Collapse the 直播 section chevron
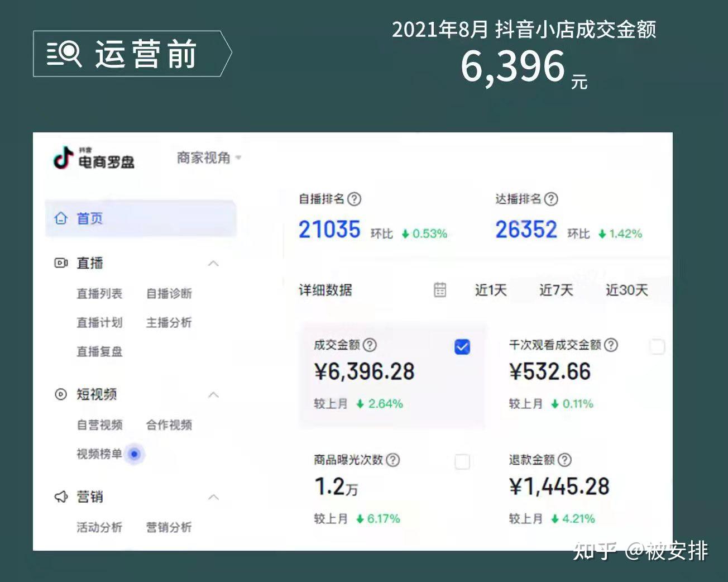The height and width of the screenshot is (582, 728). [213, 264]
